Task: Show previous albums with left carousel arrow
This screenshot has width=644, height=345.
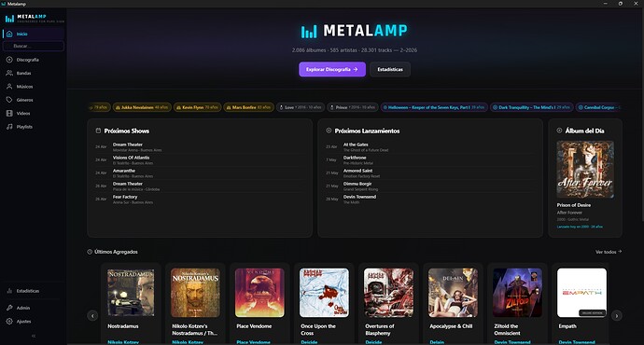Action: 92,315
